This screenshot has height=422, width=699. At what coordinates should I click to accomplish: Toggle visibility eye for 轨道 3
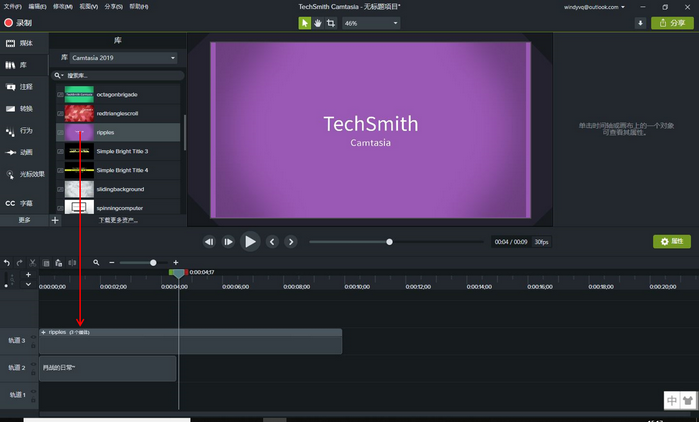[33, 337]
